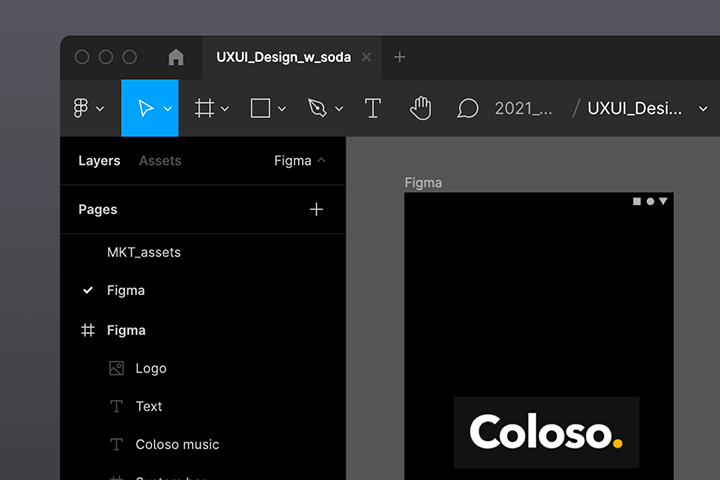This screenshot has width=720, height=480.
Task: Click the frame icon beside Figma layer
Action: tap(88, 330)
